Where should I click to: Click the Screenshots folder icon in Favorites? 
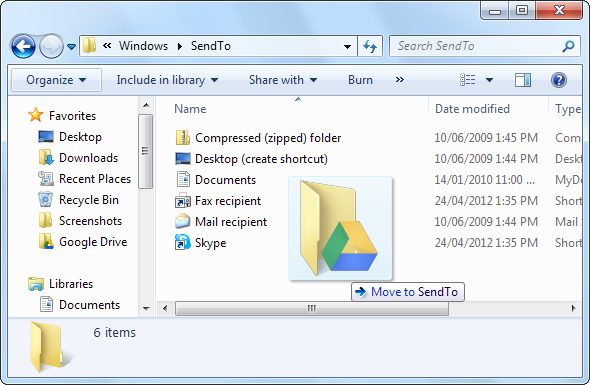[x=46, y=221]
